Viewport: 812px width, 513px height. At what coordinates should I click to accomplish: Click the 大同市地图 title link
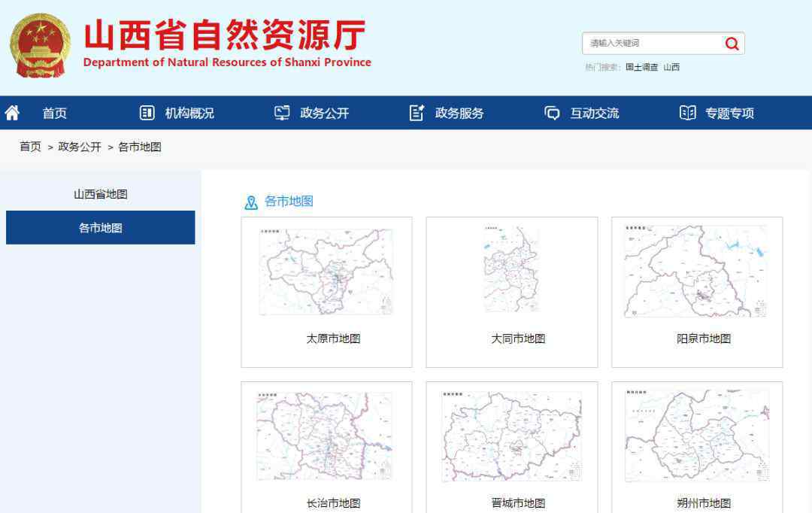[x=518, y=338]
